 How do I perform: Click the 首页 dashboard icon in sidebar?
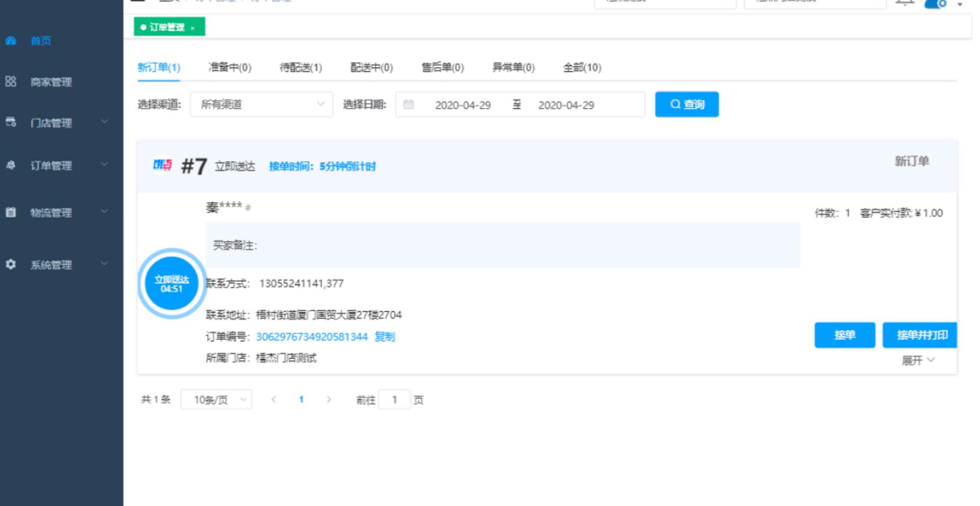coord(11,41)
